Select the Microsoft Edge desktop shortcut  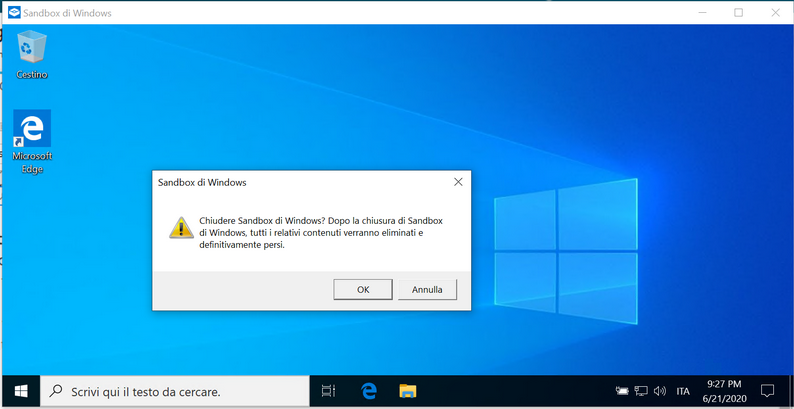(32, 142)
